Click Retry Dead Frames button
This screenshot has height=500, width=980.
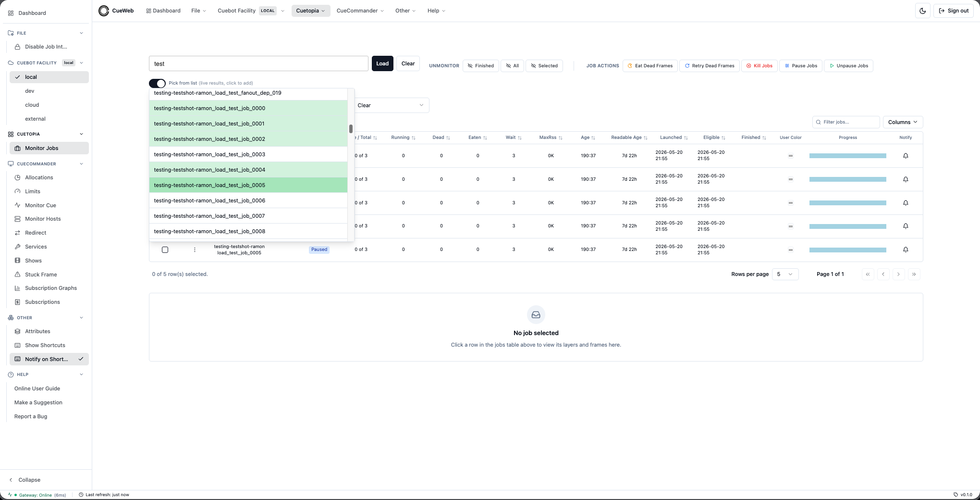[710, 66]
